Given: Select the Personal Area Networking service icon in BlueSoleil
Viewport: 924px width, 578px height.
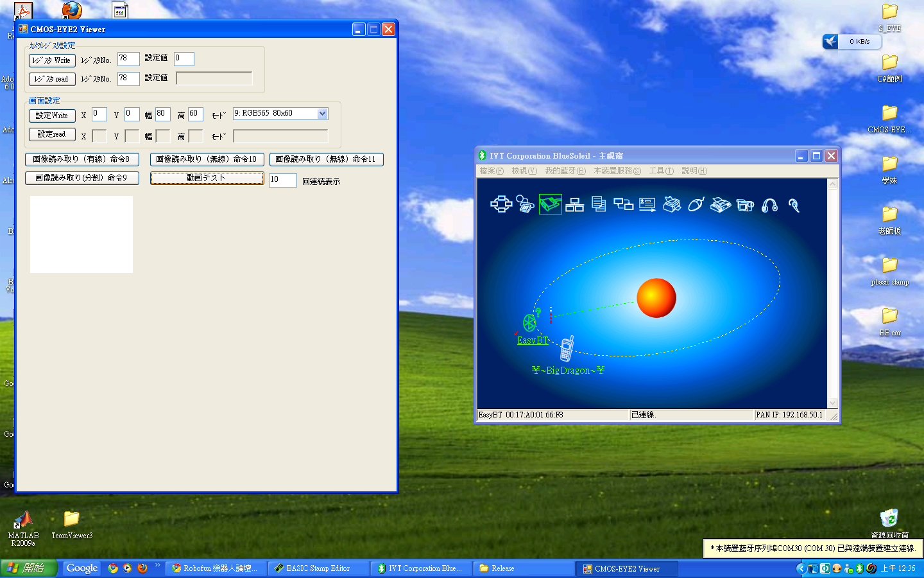Looking at the screenshot, I should pos(501,204).
